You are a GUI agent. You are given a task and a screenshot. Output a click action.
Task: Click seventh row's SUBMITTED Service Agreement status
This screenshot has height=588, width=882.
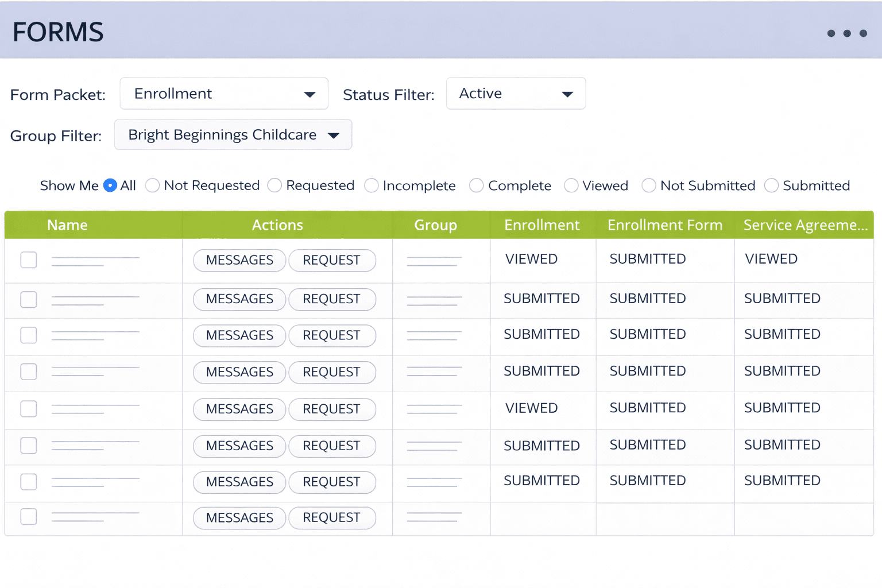coord(782,481)
